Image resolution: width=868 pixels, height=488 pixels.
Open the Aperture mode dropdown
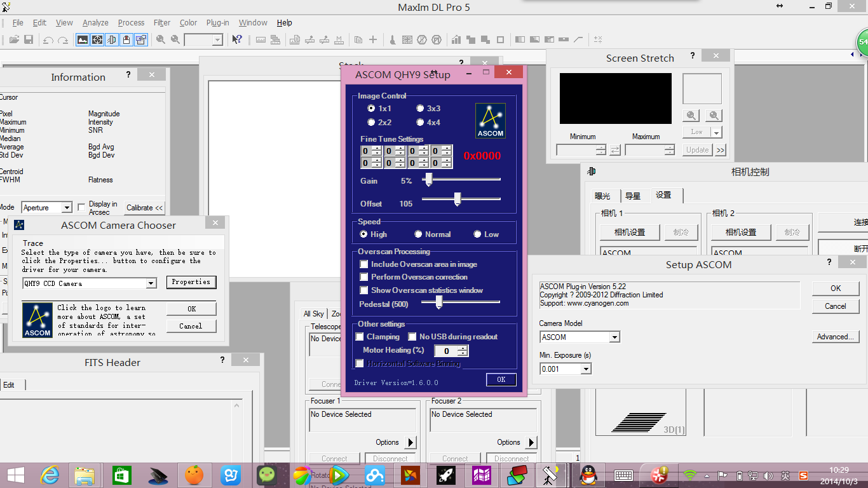pos(67,208)
